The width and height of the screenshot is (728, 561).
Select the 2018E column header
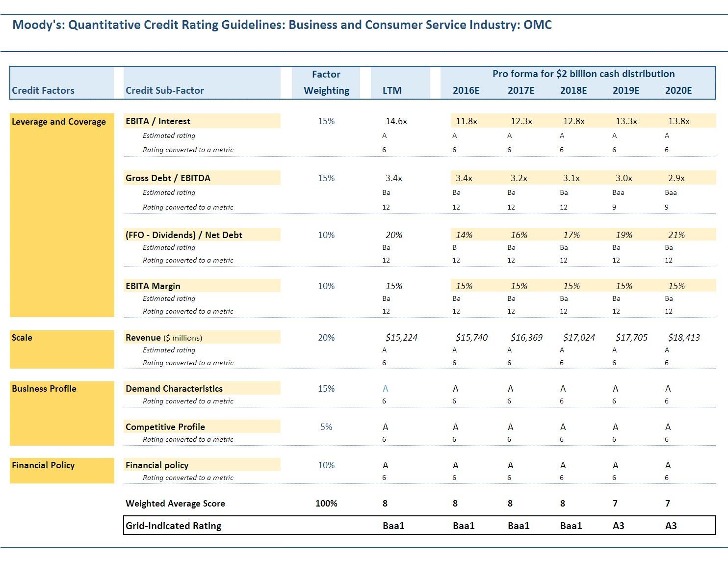pyautogui.click(x=573, y=90)
